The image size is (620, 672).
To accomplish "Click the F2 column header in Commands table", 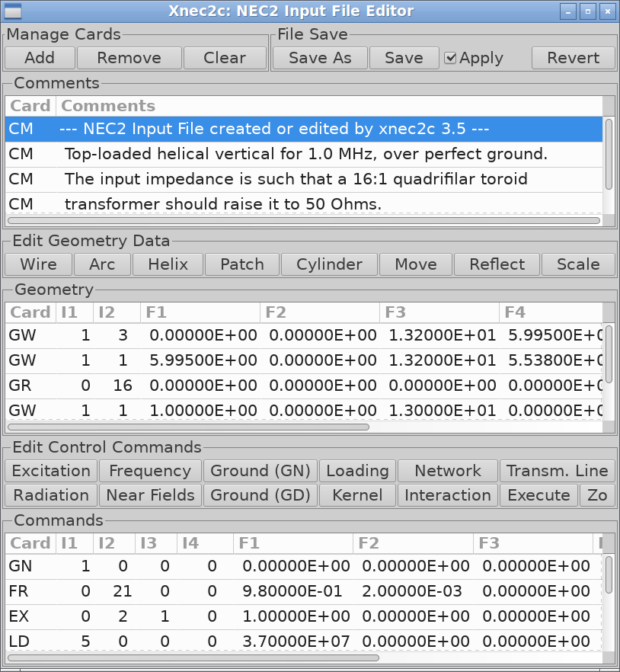I will click(413, 543).
